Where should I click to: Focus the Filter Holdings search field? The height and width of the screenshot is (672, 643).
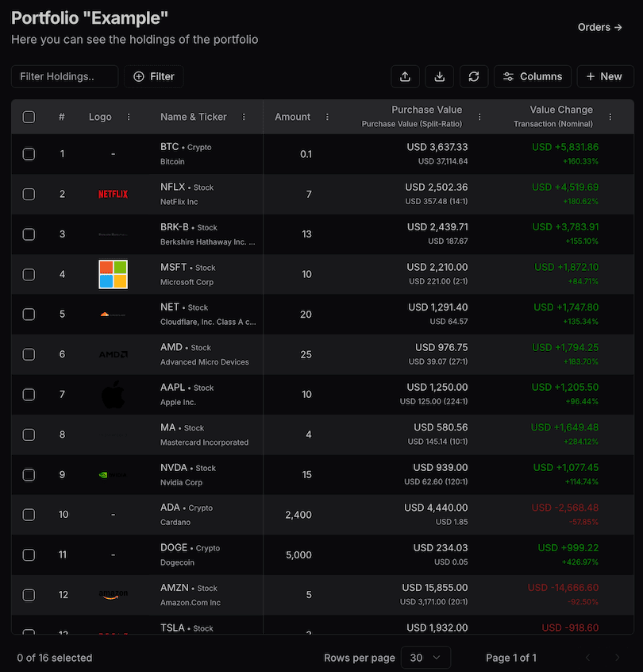coord(64,76)
